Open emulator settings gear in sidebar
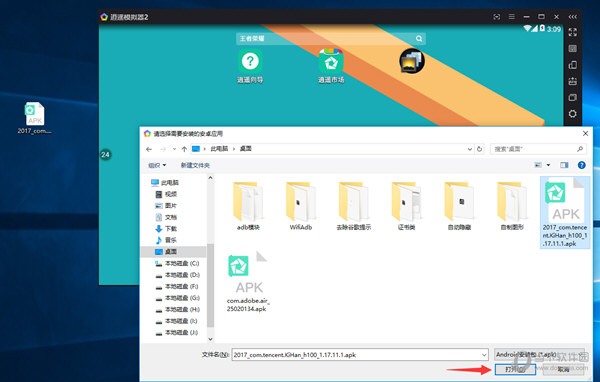Image resolution: width=600 pixels, height=382 pixels. pyautogui.click(x=572, y=114)
